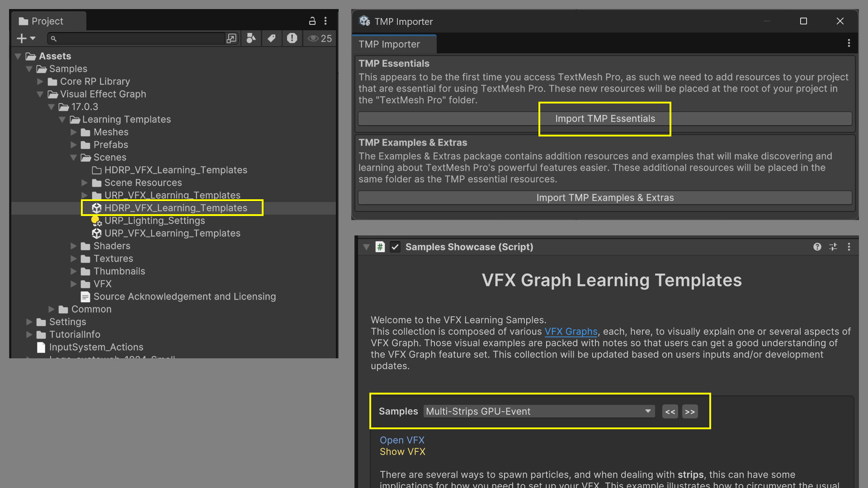Collapse the Samples Showcase component foldout

366,247
